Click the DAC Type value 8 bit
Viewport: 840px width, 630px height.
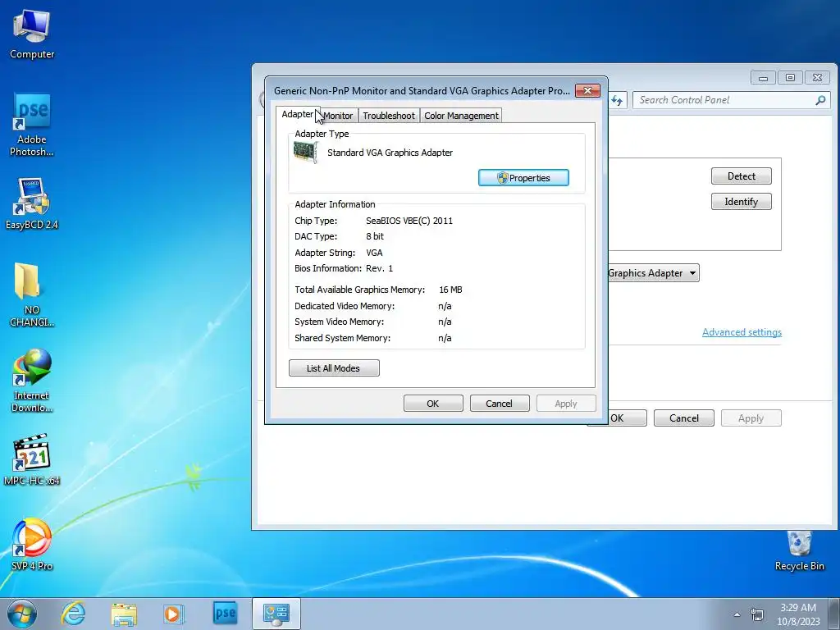[x=375, y=236]
